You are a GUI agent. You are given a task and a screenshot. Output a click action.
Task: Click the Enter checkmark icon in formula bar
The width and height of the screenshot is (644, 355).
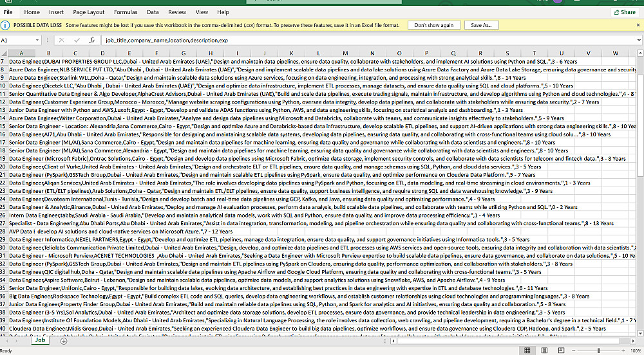pos(77,40)
